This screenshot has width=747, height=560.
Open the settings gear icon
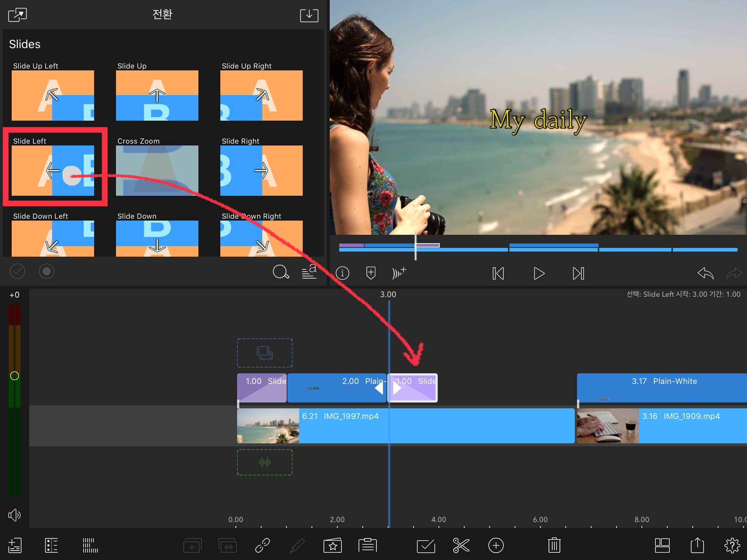pos(732,545)
